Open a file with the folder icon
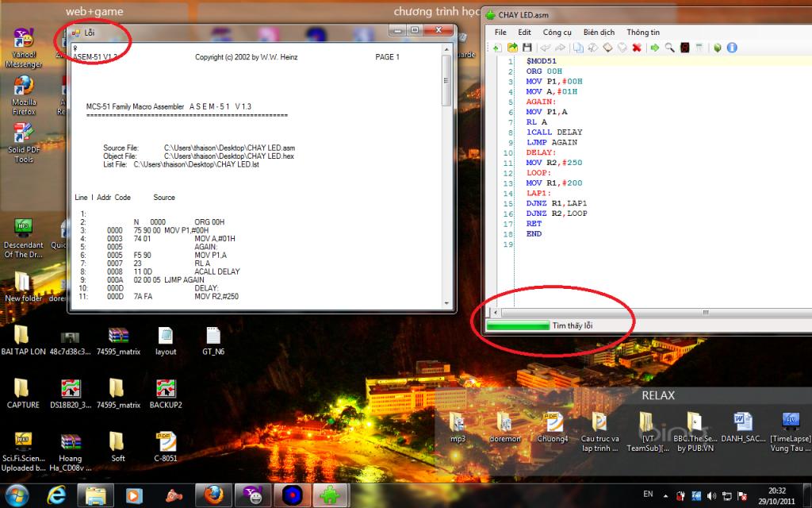The height and width of the screenshot is (508, 812). (x=512, y=48)
